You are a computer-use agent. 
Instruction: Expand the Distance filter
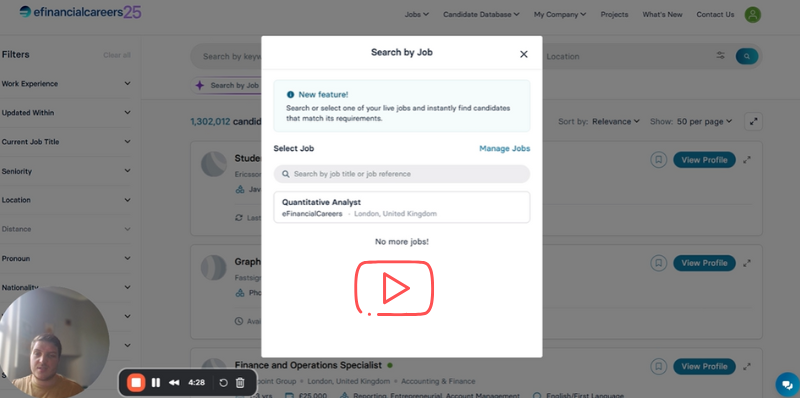point(66,229)
